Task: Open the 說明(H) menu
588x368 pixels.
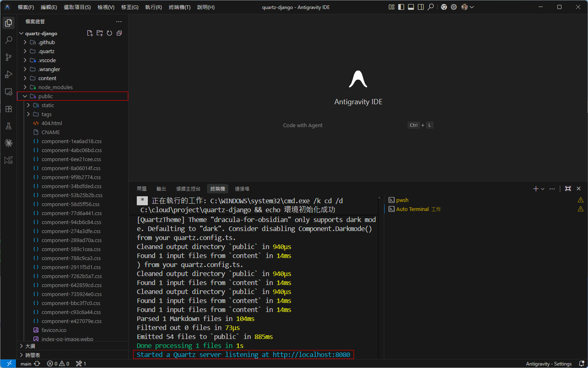Action: (x=206, y=7)
